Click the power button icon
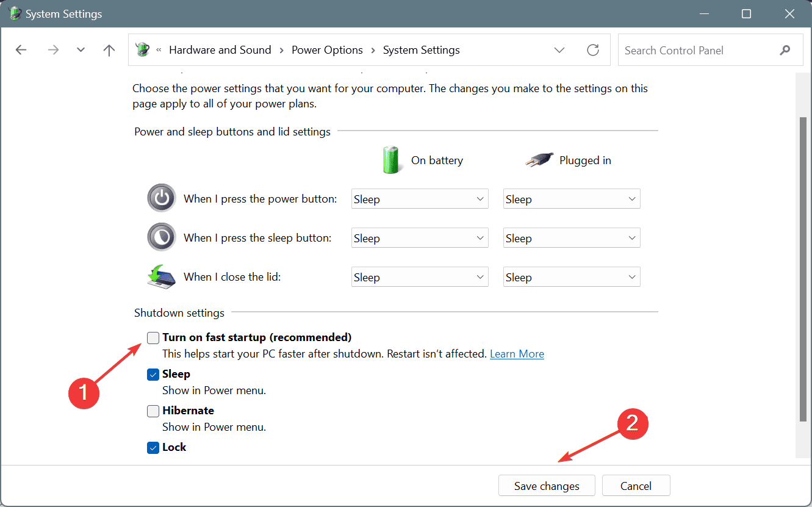The width and height of the screenshot is (812, 507). [162, 198]
